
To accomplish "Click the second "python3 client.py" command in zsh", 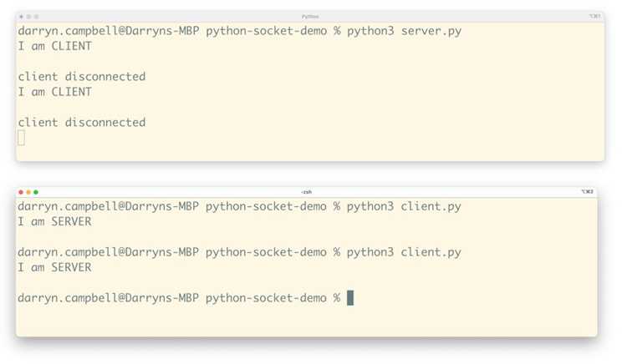I will coord(404,252).
